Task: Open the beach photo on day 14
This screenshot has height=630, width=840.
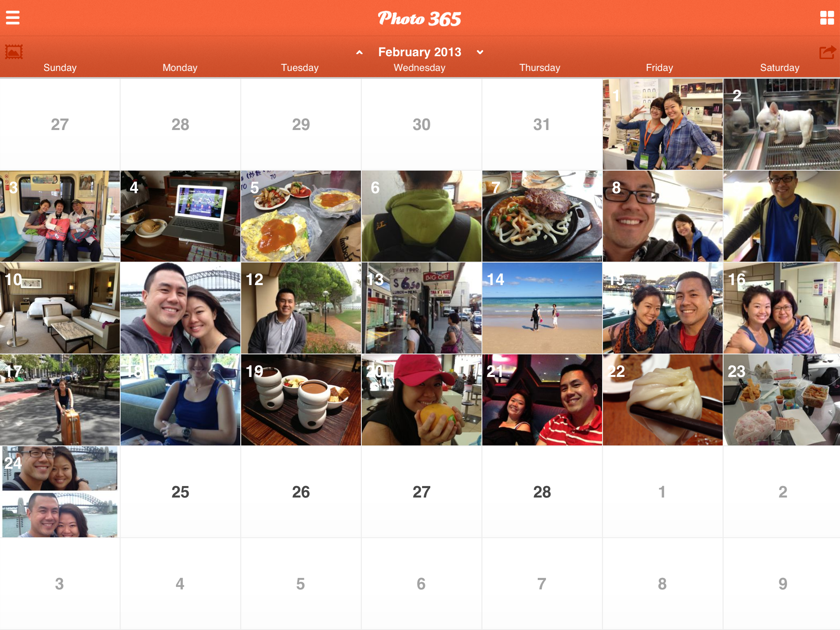Action: pyautogui.click(x=542, y=308)
